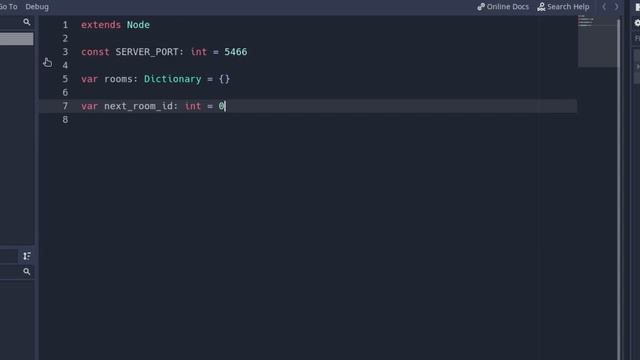
Task: Select the highlighted script in list
Action: pos(16,39)
